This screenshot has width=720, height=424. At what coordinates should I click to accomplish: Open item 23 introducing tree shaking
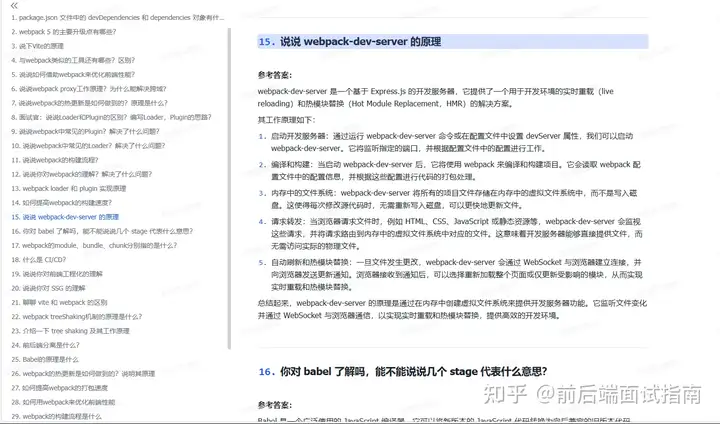click(x=80, y=330)
